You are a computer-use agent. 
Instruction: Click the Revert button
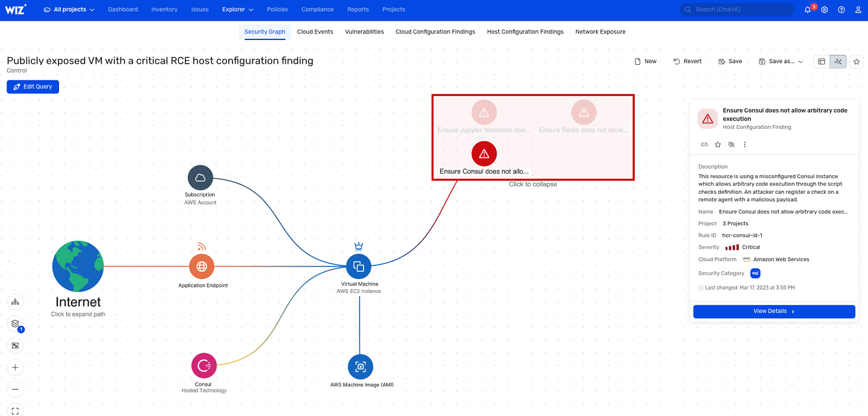tap(687, 61)
